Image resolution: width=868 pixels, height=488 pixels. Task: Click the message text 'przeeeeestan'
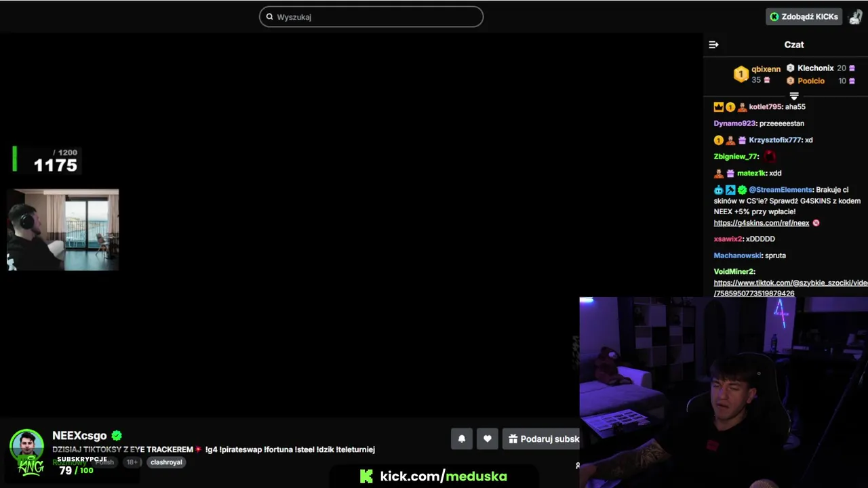[782, 123]
